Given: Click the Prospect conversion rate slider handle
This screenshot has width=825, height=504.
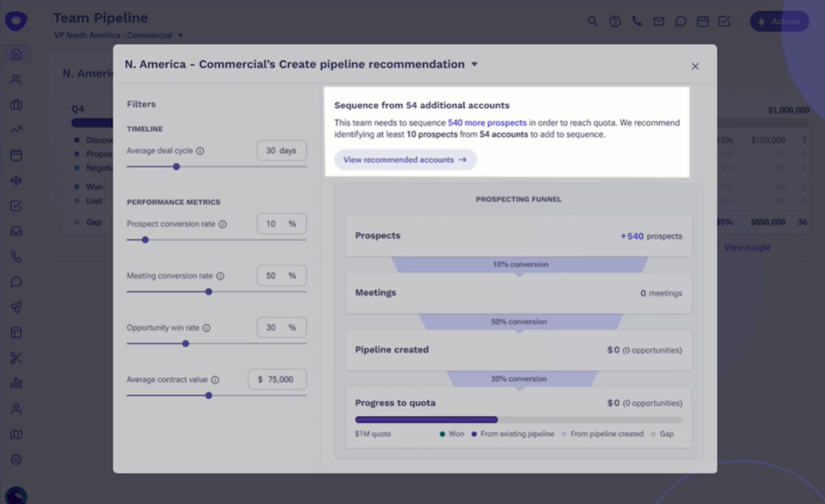Looking at the screenshot, I should pos(145,240).
